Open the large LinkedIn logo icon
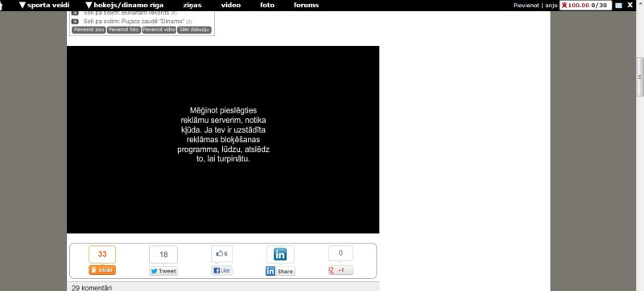Image resolution: width=644 pixels, height=291 pixels. click(x=280, y=254)
